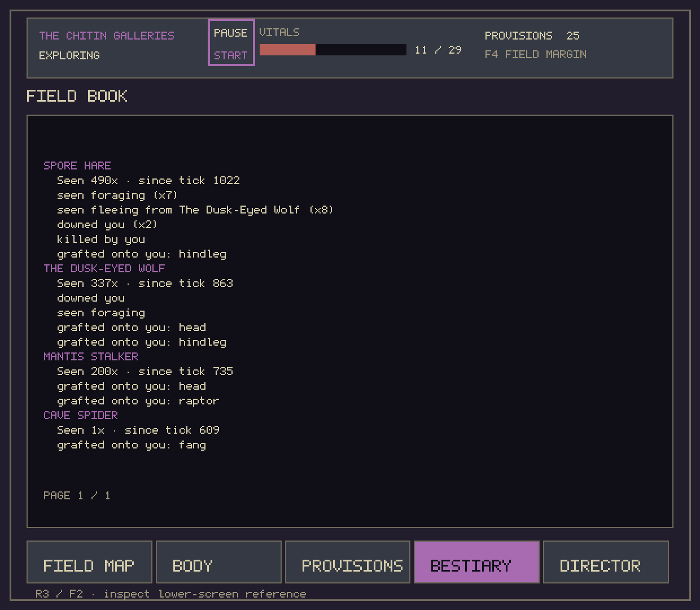This screenshot has width=700, height=610.
Task: Click 'The Chitin Galleries' location title
Action: click(x=107, y=36)
